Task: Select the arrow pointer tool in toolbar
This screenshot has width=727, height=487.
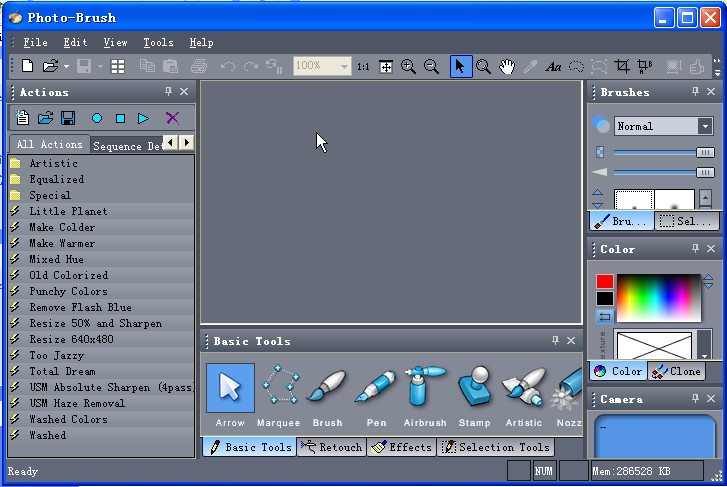Action: (x=461, y=66)
